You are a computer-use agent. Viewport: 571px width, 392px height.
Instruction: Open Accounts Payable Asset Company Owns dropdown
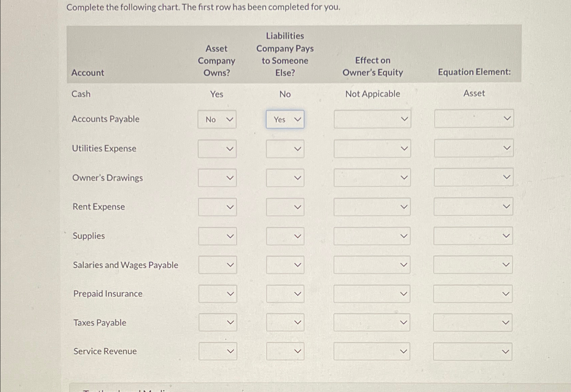pyautogui.click(x=217, y=119)
